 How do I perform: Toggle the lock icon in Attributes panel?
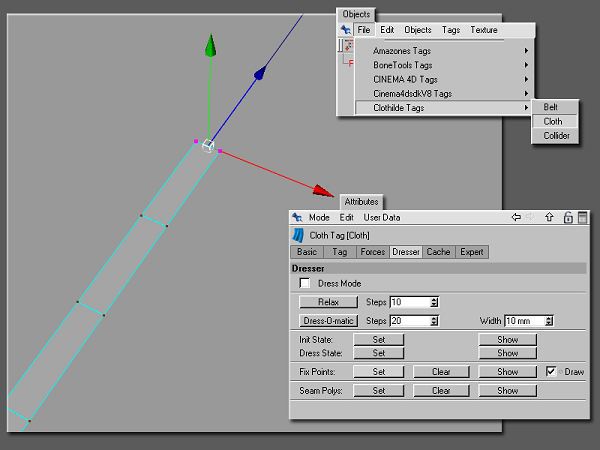(x=568, y=217)
